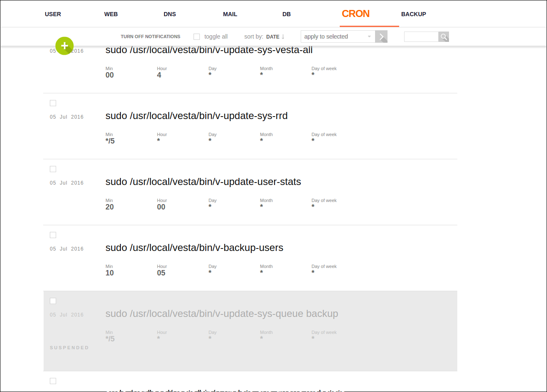Select the suspended v-update-sys-queue backup checkbox

pyautogui.click(x=53, y=301)
